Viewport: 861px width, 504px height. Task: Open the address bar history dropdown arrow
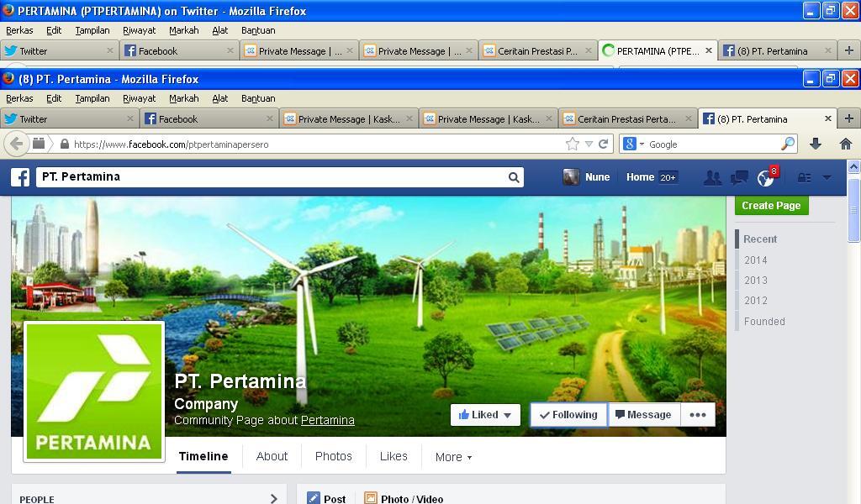(x=589, y=144)
